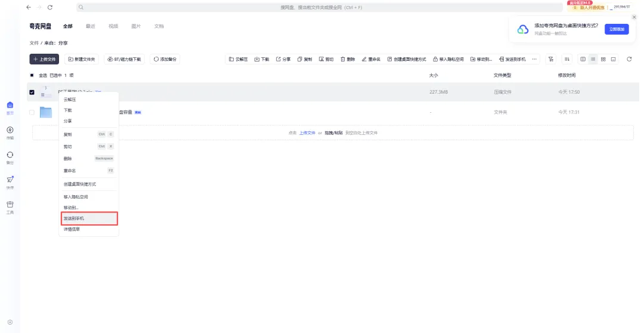Choose 分享 in the context menu
Screen dimensions: 644x333
(x=89, y=121)
